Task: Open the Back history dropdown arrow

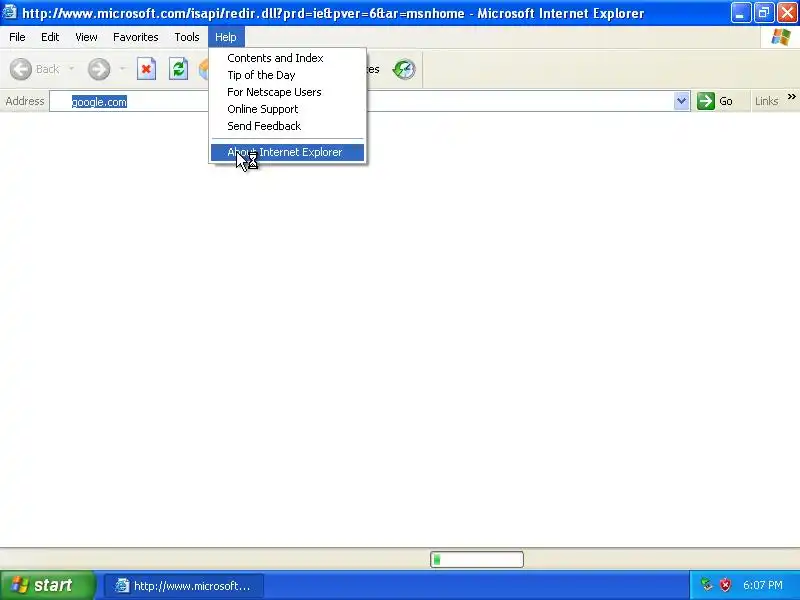Action: pos(71,69)
